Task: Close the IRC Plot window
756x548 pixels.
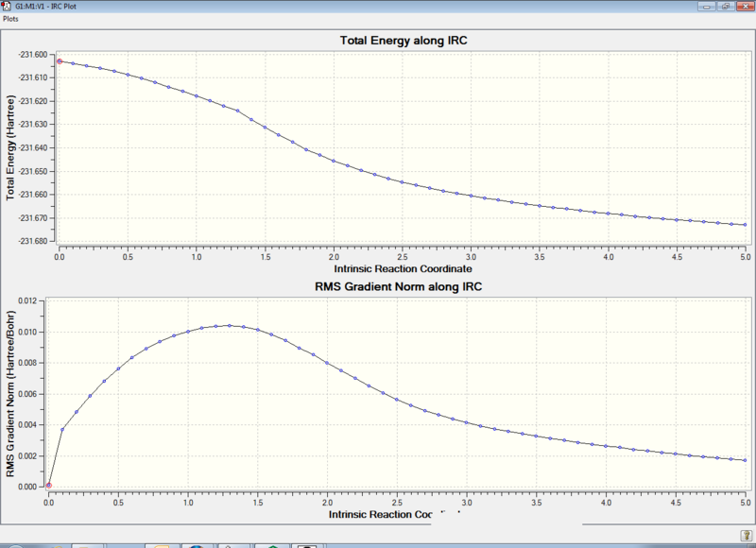Action: pos(745,7)
